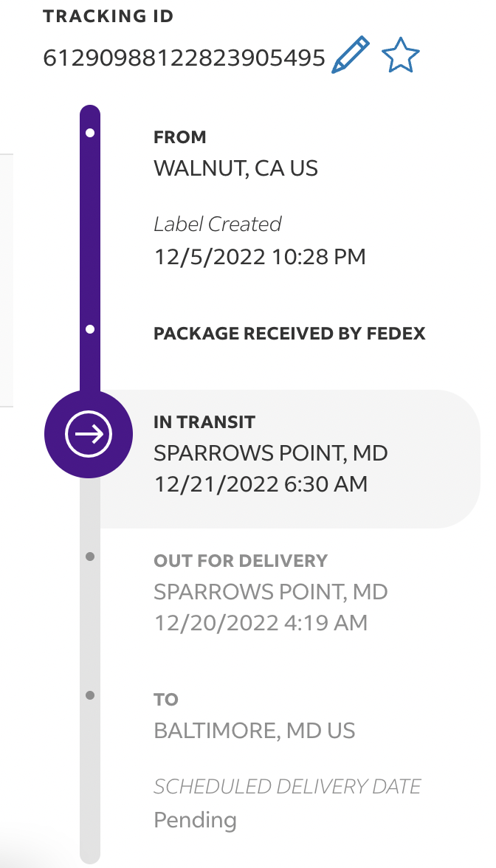Screen dimensions: 496x868
Task: Click the WALNUT, CA US origin text
Action: click(235, 168)
